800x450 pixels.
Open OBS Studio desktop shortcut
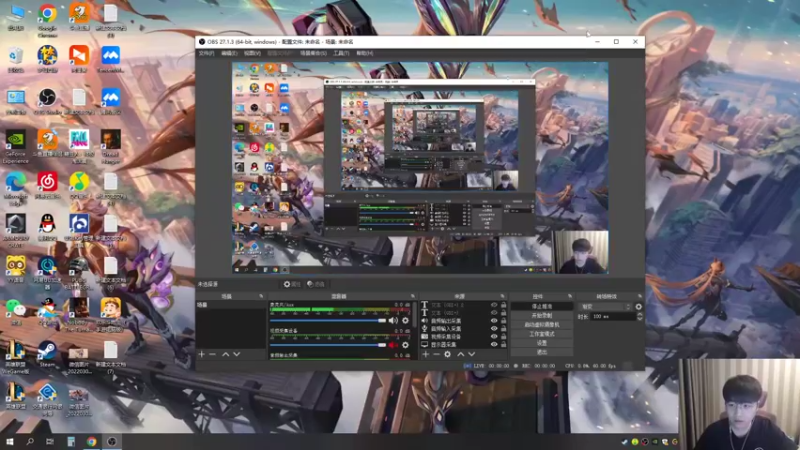tap(47, 100)
